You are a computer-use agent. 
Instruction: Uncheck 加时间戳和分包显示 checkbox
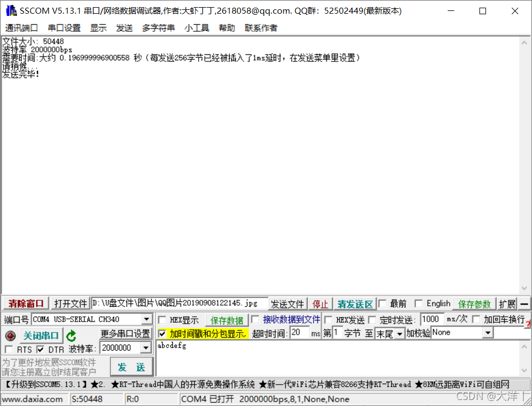pos(162,334)
